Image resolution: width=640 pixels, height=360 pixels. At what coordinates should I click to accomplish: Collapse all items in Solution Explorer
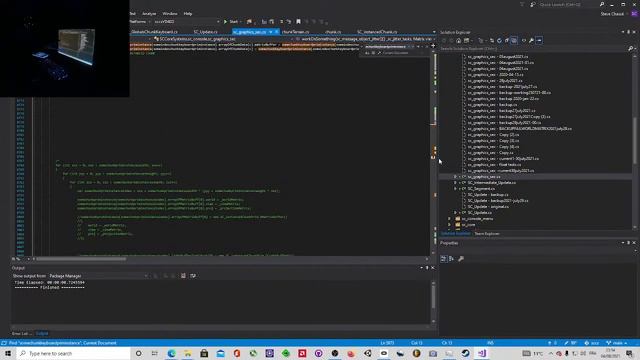coord(507,40)
